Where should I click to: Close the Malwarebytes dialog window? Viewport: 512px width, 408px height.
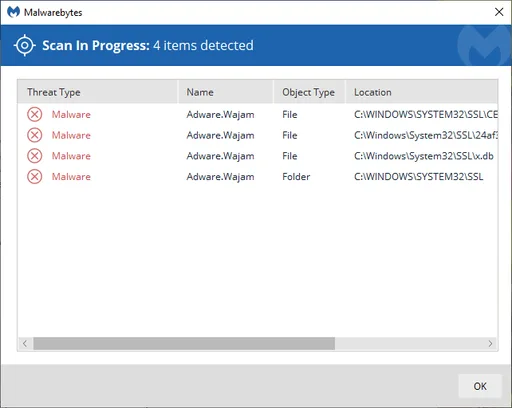(499, 12)
